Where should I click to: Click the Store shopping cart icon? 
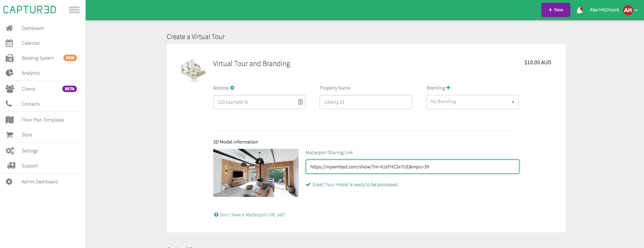point(10,135)
